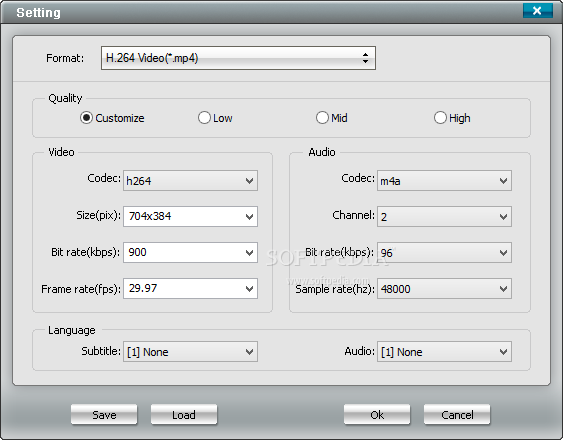Close the Setting window with the X button

[538, 11]
